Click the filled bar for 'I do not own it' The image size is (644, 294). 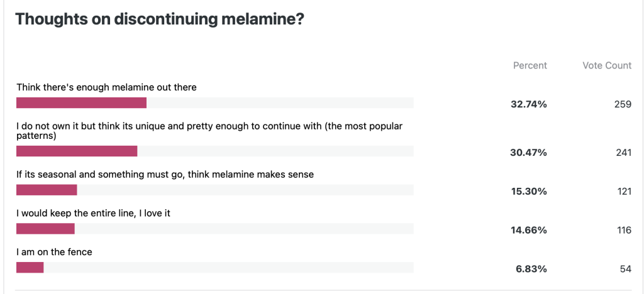(77, 151)
